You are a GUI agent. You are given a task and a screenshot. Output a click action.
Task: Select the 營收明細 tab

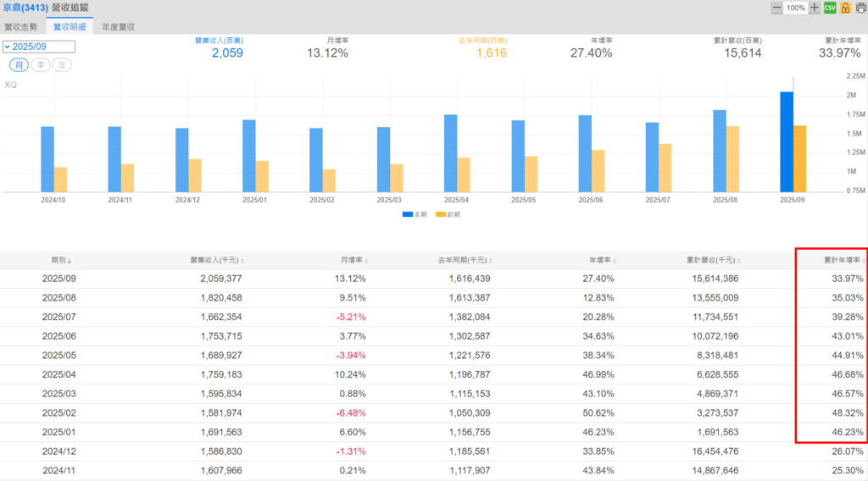[x=70, y=26]
